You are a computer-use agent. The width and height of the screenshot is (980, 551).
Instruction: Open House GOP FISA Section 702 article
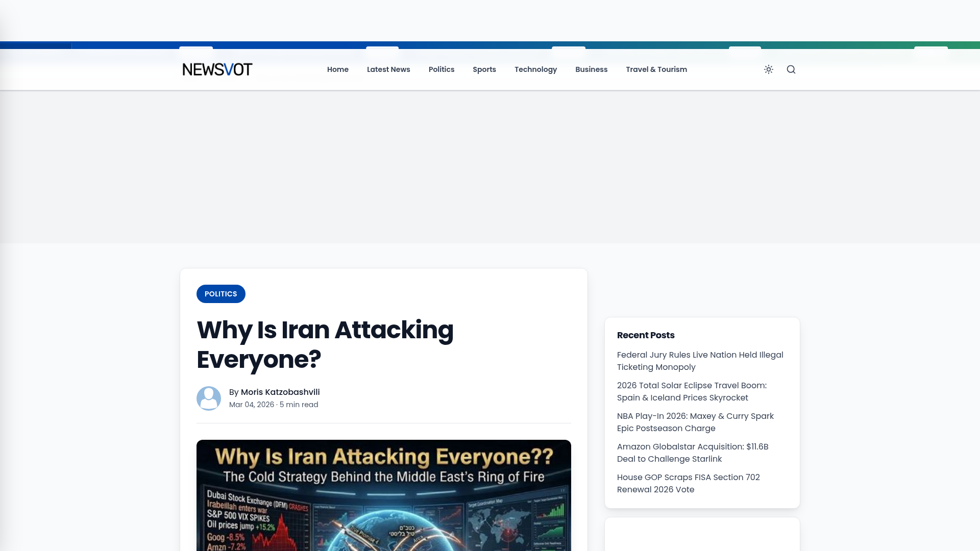point(688,483)
